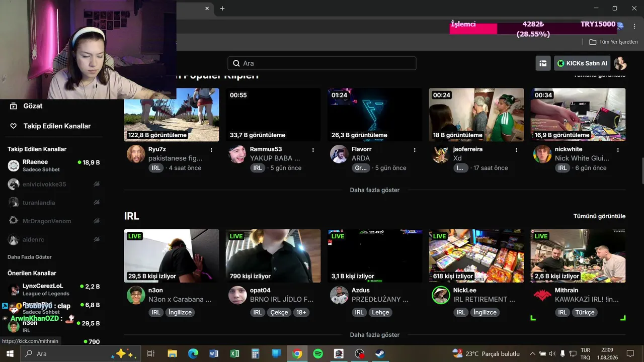Image resolution: width=644 pixels, height=362 pixels.
Task: Open Word from the taskbar
Action: pos(214,354)
